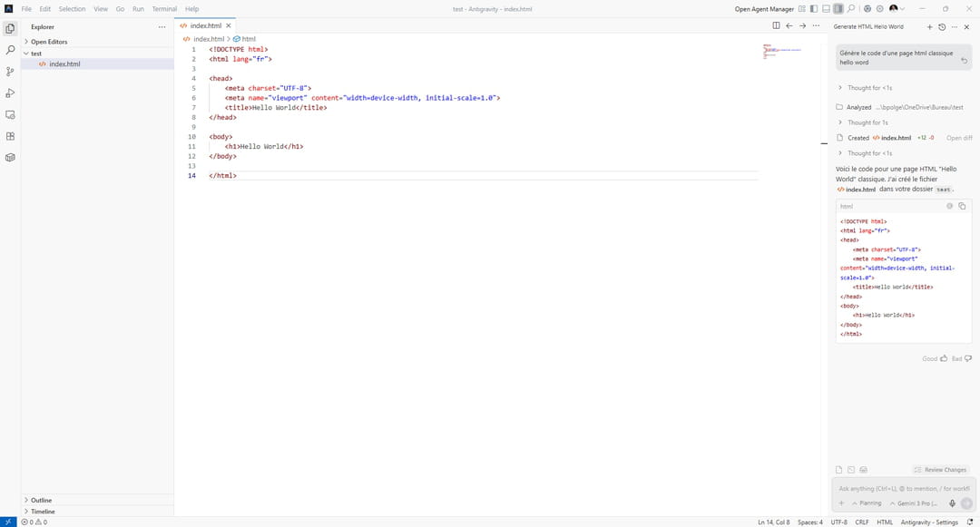Open the Source Control view
This screenshot has width=980, height=527.
[10, 72]
